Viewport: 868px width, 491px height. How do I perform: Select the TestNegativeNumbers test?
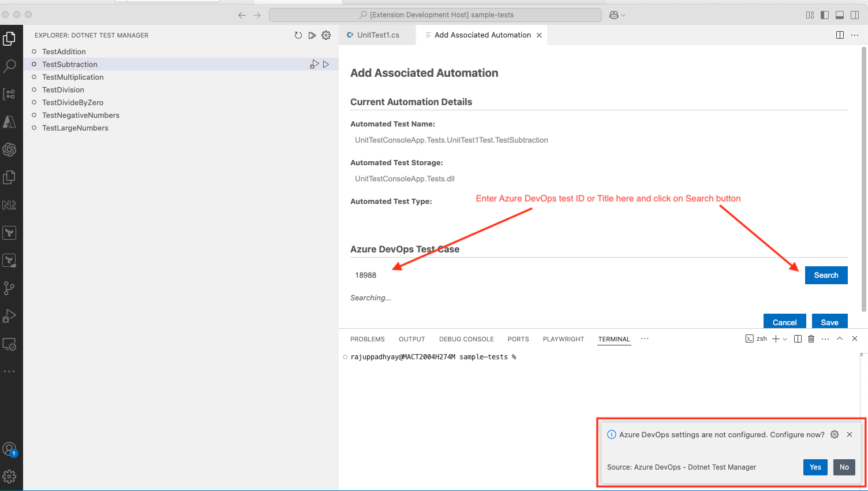(181, 115)
